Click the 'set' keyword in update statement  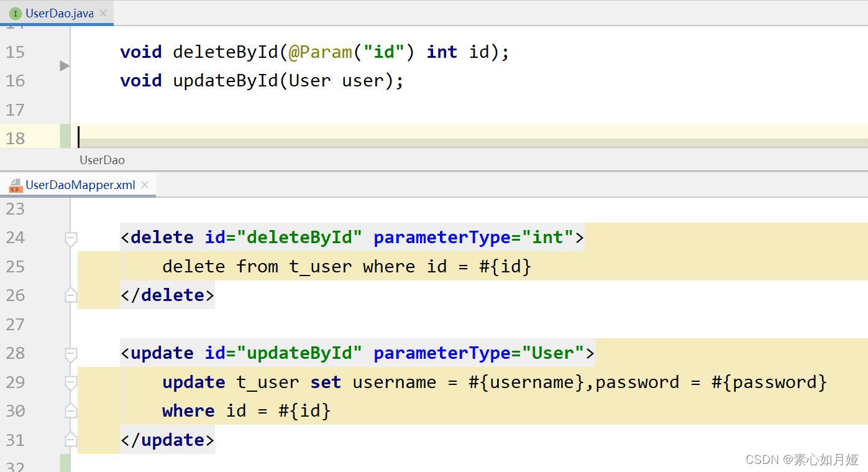coord(326,382)
